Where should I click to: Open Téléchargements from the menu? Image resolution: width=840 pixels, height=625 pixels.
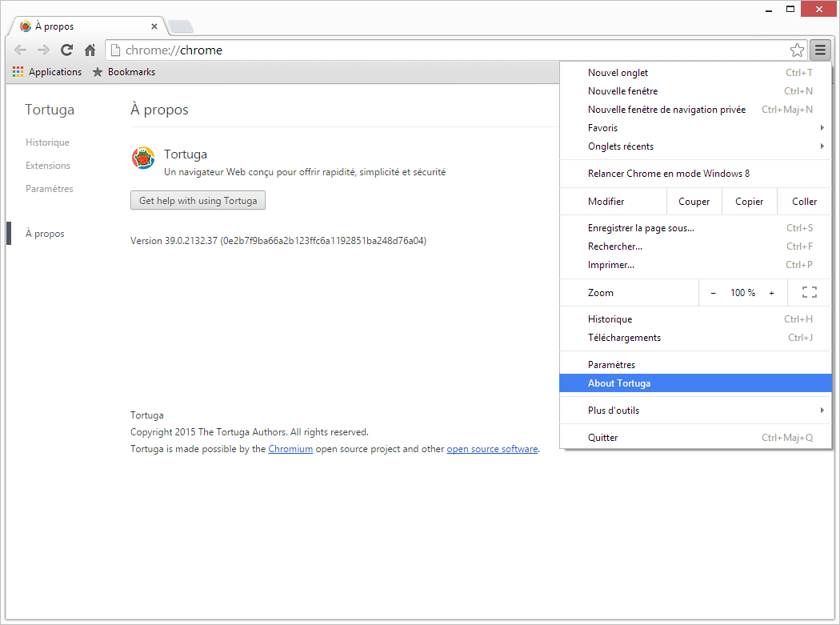click(x=695, y=338)
